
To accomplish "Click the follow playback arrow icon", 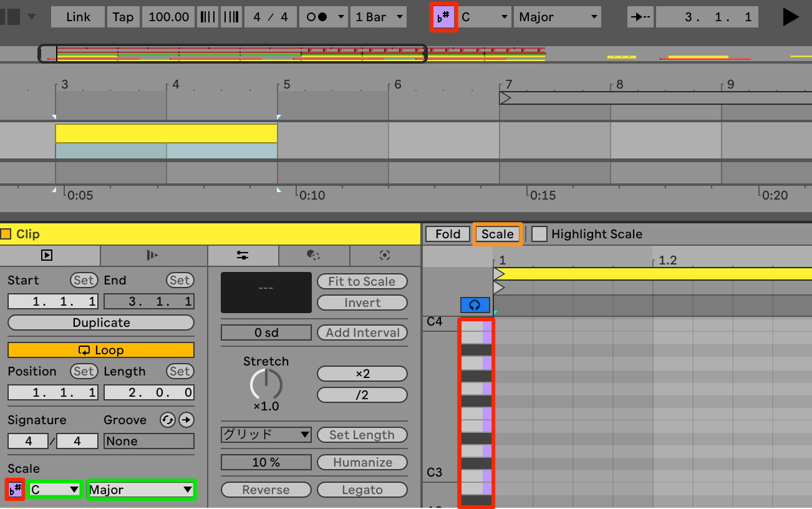I will pos(639,17).
